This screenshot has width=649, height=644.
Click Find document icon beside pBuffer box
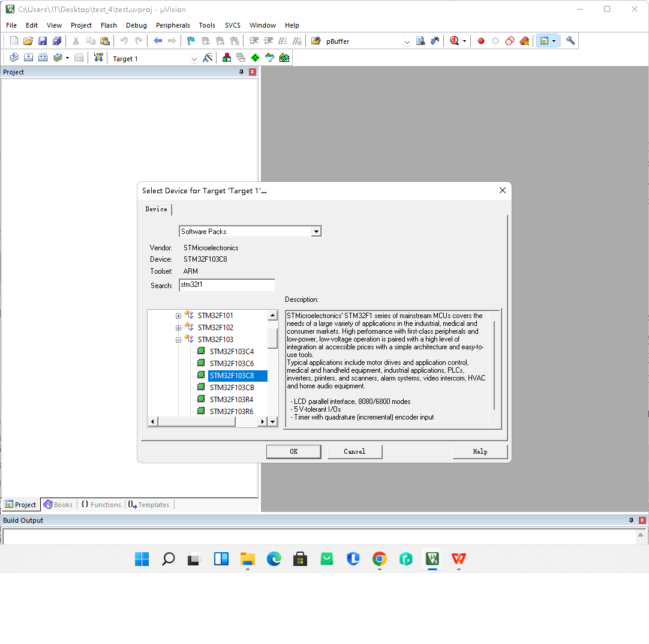(x=420, y=41)
